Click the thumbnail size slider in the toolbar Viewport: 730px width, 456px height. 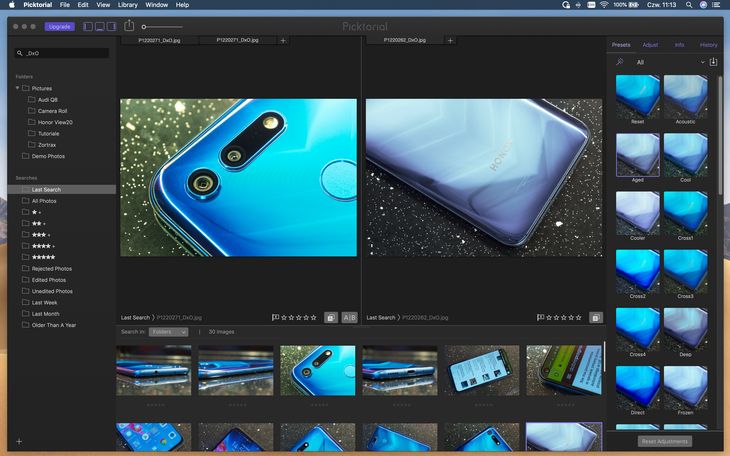click(x=162, y=26)
